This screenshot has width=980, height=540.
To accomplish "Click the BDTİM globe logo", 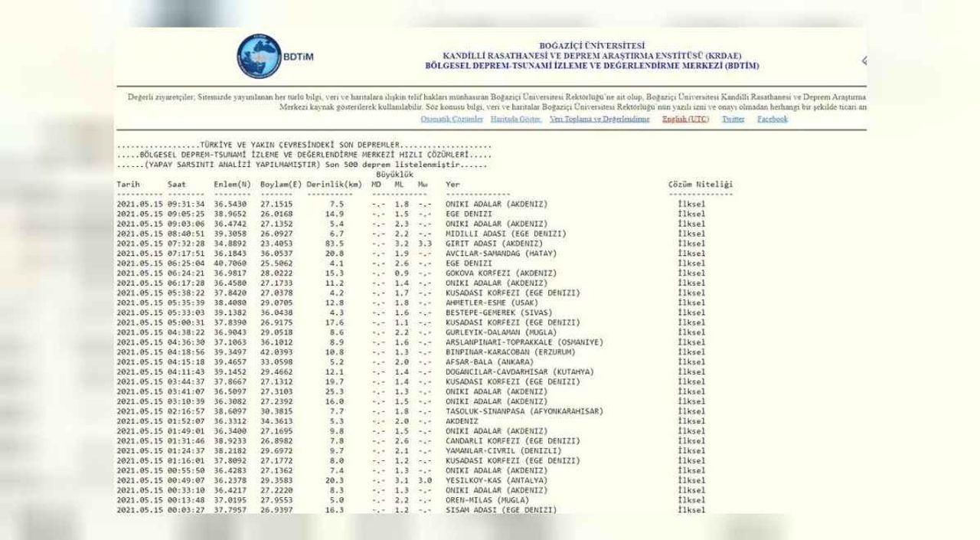I will [260, 56].
